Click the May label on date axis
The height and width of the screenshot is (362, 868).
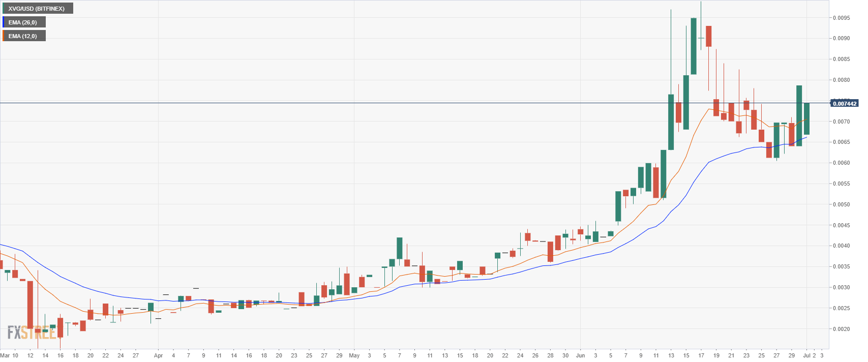(354, 355)
